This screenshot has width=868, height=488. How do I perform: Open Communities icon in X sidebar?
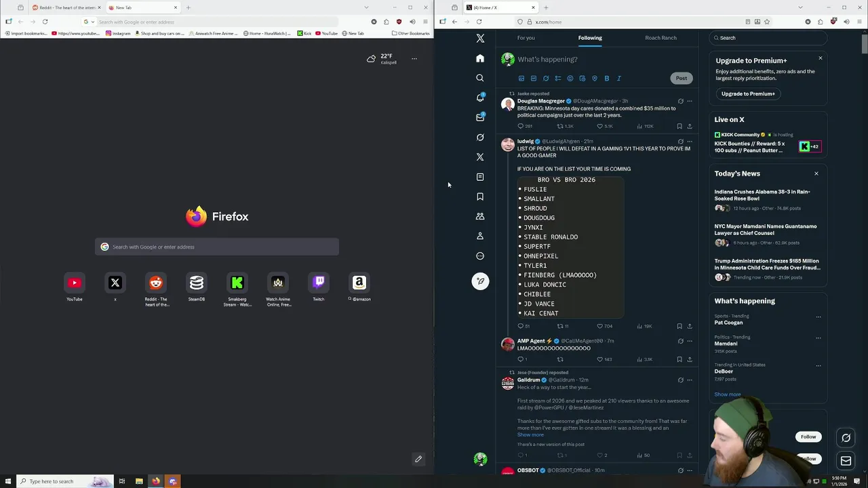(x=480, y=216)
